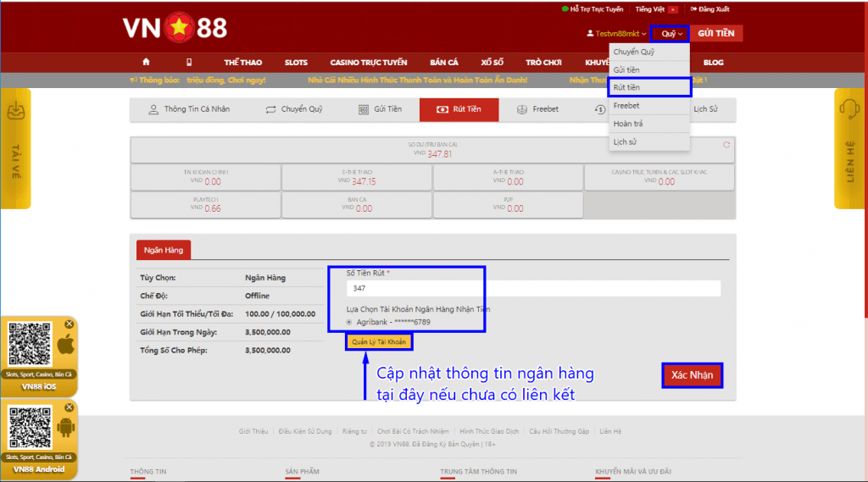This screenshot has width=868, height=482.
Task: Click the balance refresh icon
Action: click(726, 145)
